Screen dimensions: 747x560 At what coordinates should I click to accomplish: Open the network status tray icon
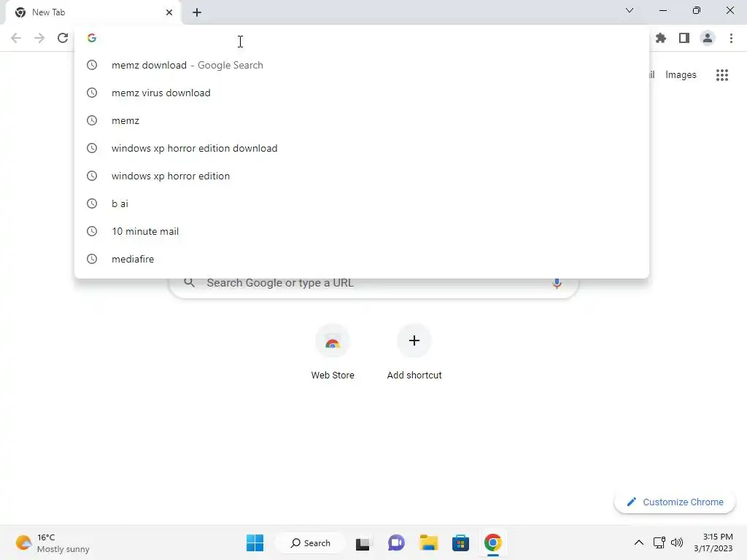tap(659, 542)
